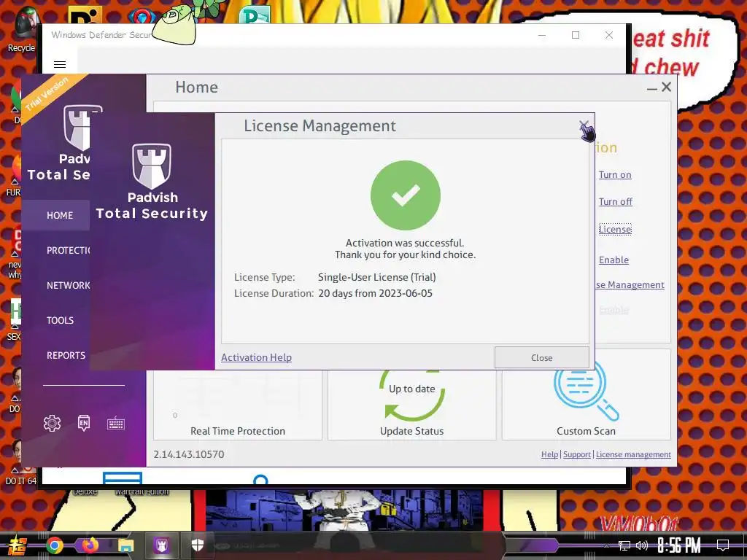Screen dimensions: 747x560
Task: Show hidden system tray icons
Action: [606, 545]
